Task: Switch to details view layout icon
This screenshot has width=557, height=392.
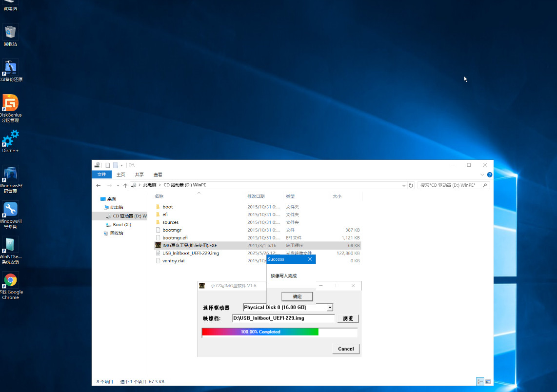Action: (x=480, y=382)
